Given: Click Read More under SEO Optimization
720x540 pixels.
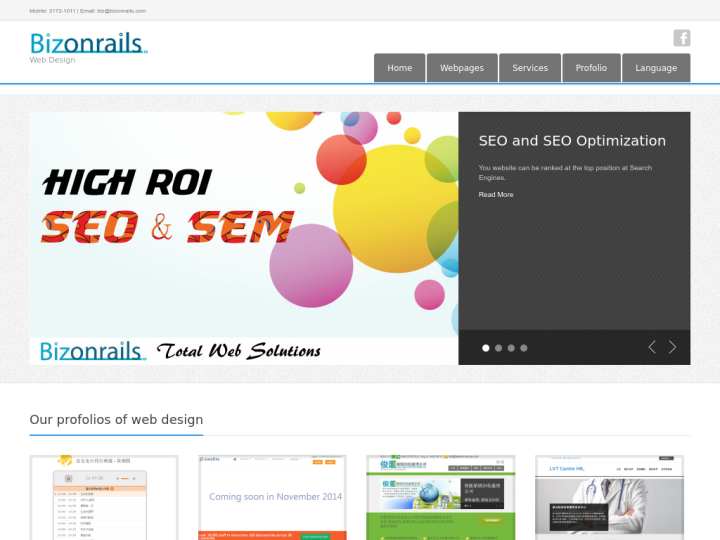Looking at the screenshot, I should [x=496, y=194].
